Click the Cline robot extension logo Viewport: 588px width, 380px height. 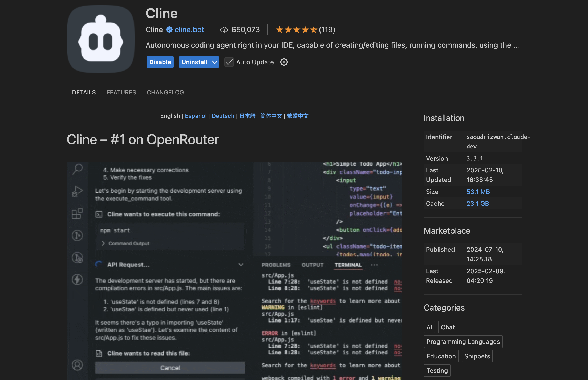101,39
